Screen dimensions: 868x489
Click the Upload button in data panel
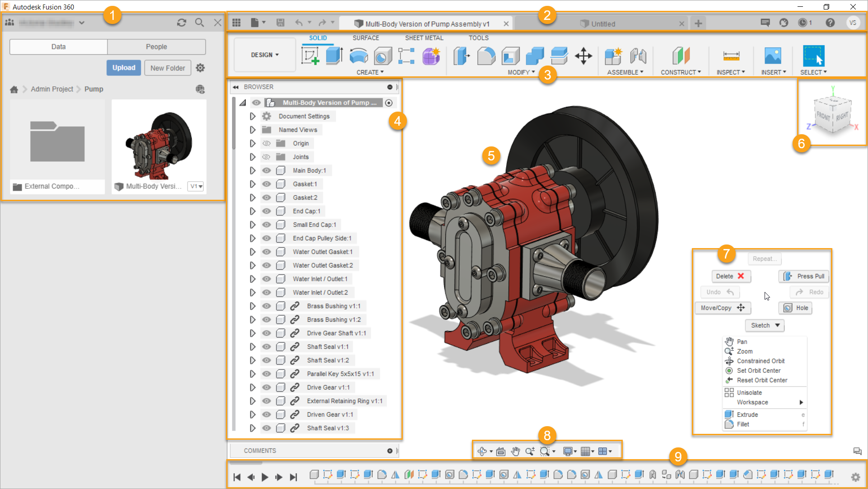click(124, 67)
